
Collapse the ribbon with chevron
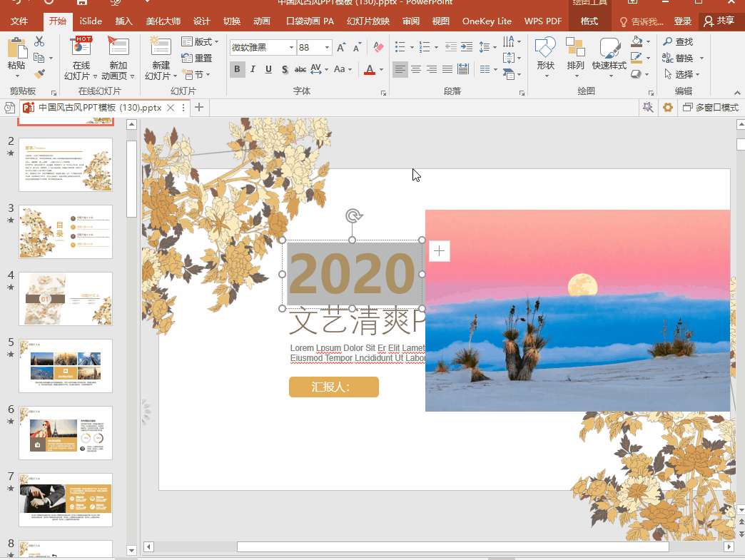737,93
